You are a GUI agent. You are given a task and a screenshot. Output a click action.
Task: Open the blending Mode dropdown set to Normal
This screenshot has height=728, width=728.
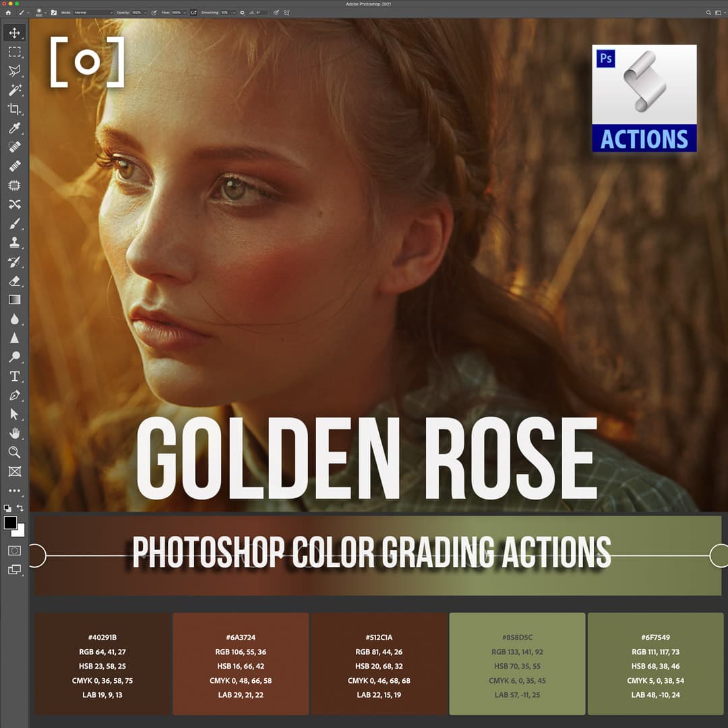pyautogui.click(x=91, y=12)
